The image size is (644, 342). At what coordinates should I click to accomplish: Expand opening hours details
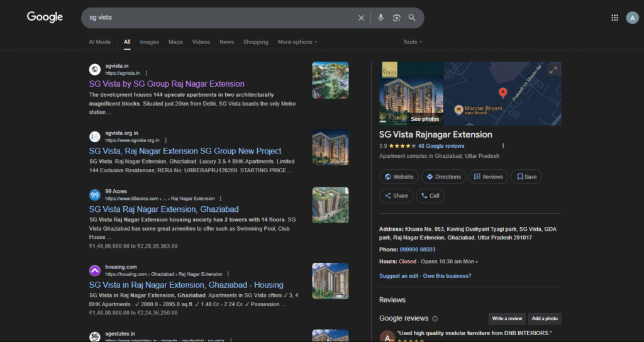pyautogui.click(x=477, y=262)
